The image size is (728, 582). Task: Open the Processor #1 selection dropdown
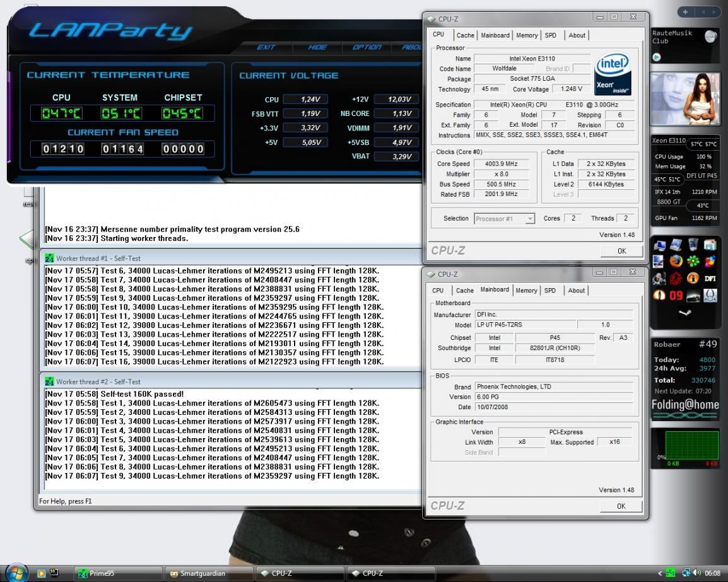tap(505, 219)
